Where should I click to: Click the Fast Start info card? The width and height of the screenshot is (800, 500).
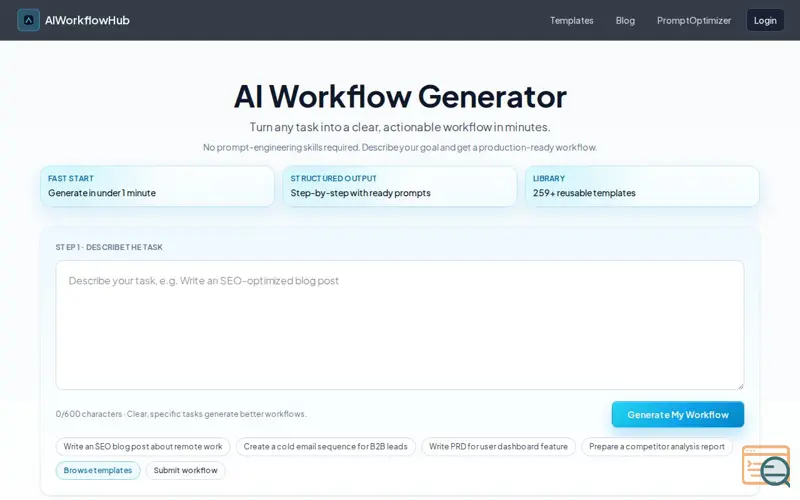click(157, 186)
